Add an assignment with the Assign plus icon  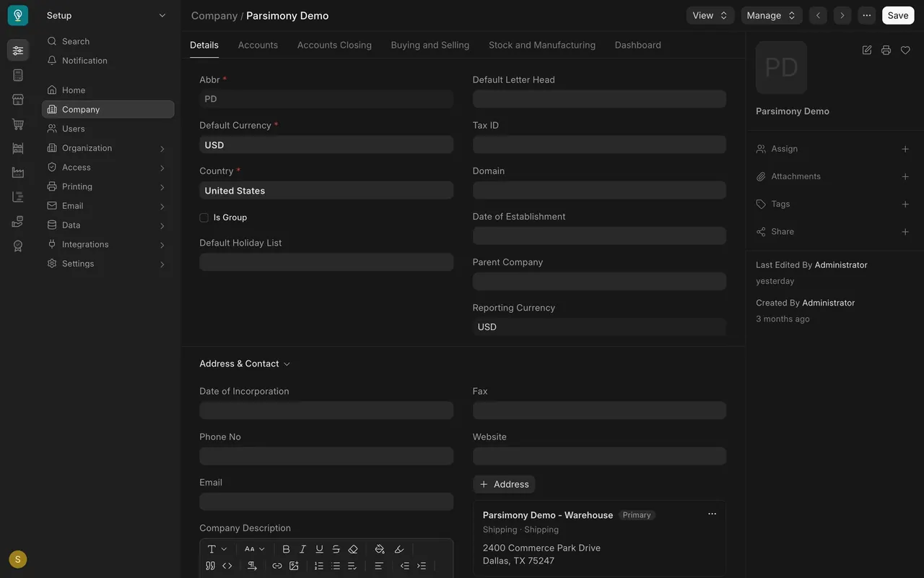point(905,149)
